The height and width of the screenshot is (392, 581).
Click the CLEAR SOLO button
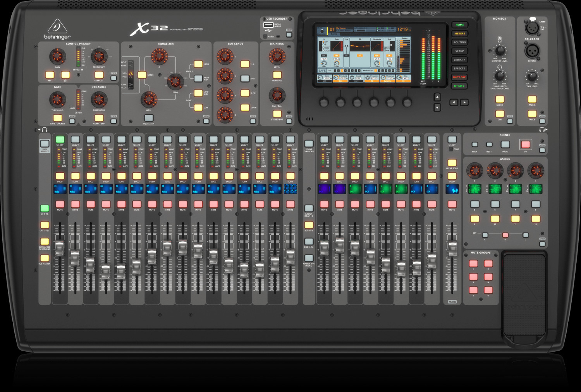(452, 163)
